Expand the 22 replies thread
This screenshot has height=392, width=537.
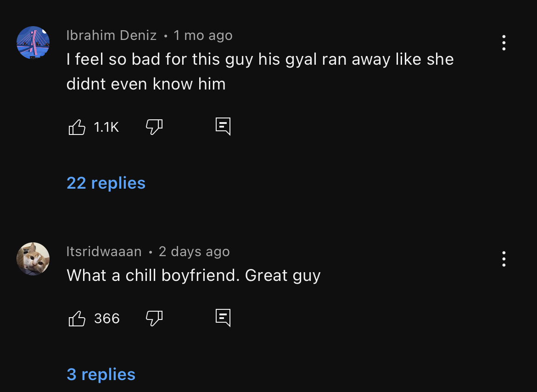(x=106, y=183)
